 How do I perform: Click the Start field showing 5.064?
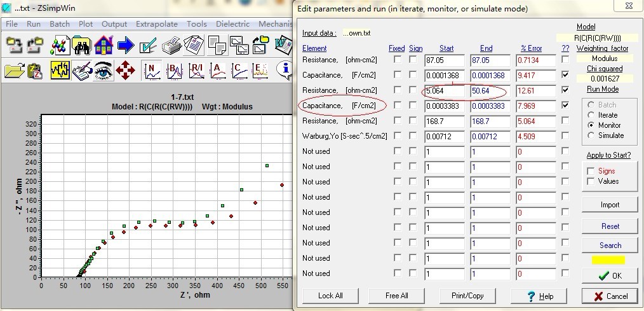tap(444, 90)
